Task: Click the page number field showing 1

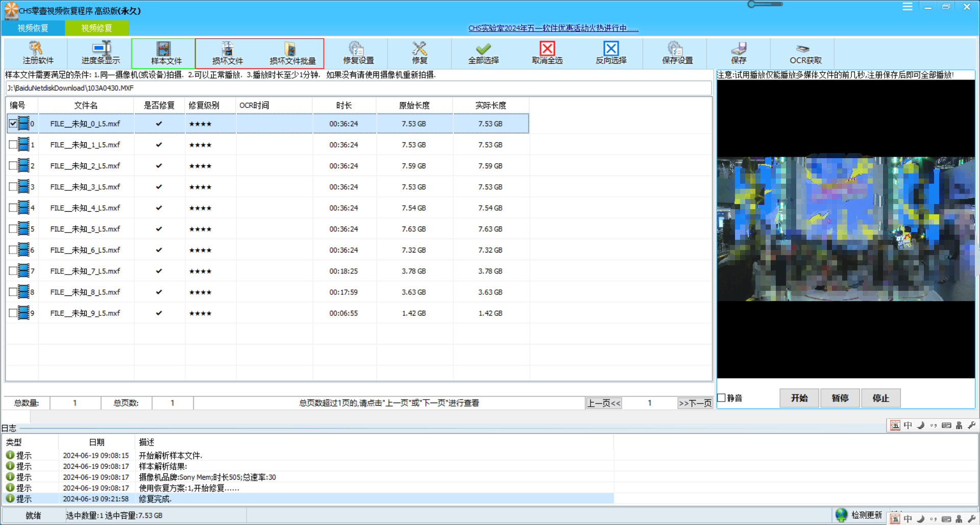Action: (649, 403)
